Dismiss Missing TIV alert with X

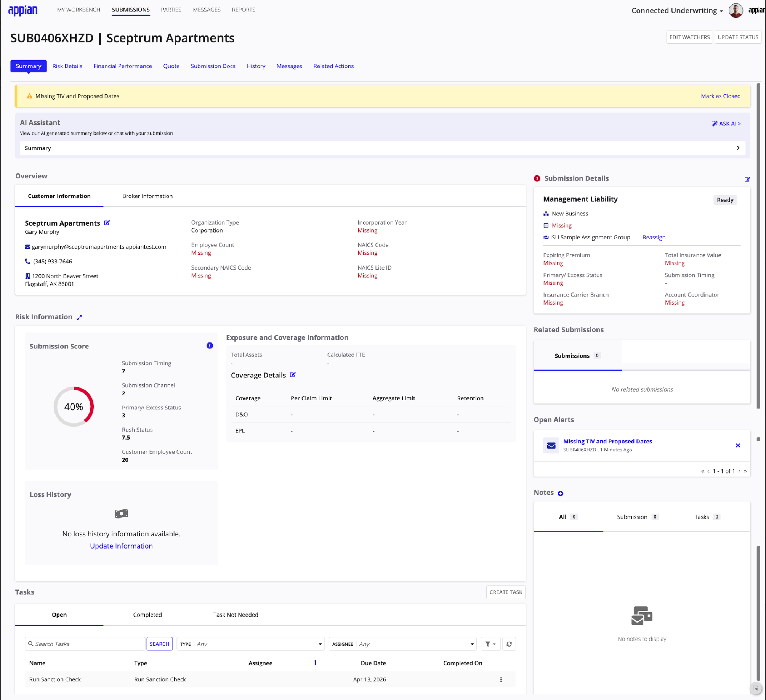[737, 445]
